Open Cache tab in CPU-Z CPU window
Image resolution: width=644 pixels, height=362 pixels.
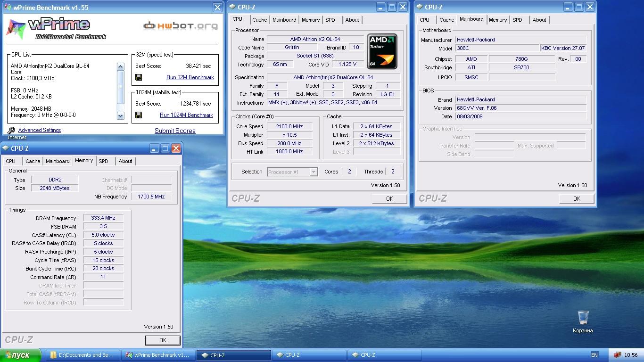click(259, 20)
